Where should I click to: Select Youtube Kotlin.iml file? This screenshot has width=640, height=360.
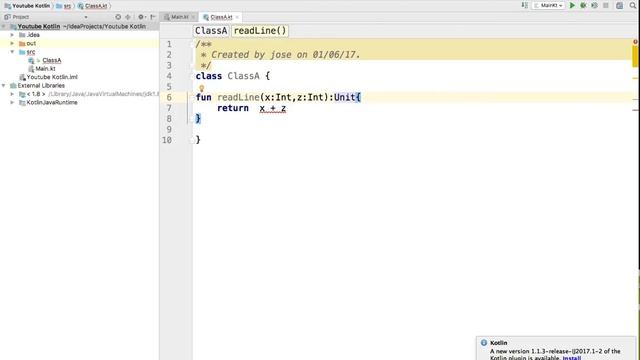click(x=52, y=77)
